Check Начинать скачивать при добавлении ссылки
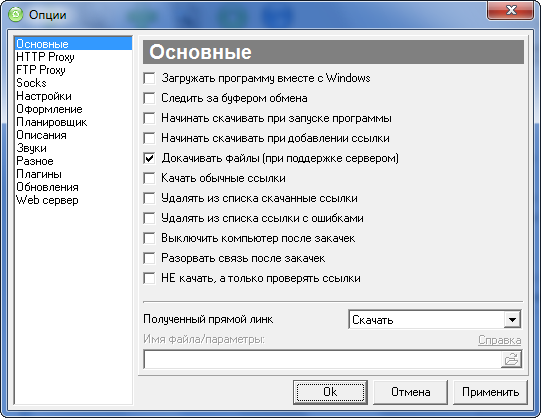 click(149, 138)
